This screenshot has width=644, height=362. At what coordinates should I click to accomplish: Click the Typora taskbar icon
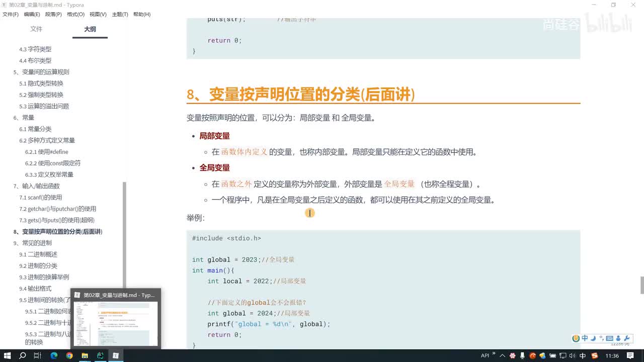[x=116, y=355]
